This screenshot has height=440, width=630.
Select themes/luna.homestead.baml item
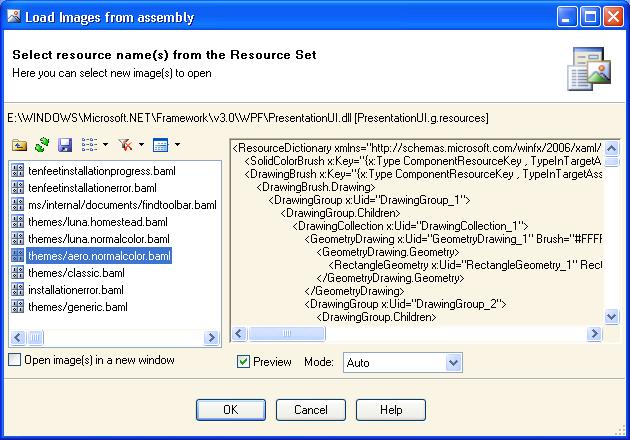(98, 222)
